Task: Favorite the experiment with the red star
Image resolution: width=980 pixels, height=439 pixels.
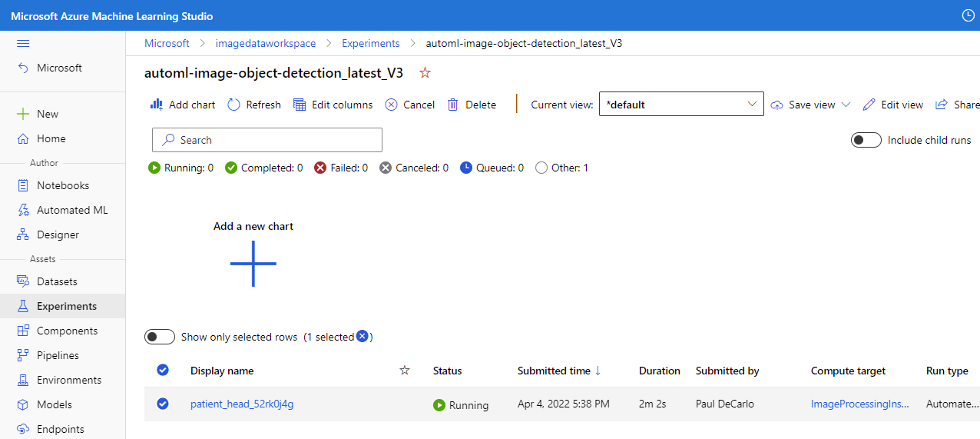Action: coord(425,73)
